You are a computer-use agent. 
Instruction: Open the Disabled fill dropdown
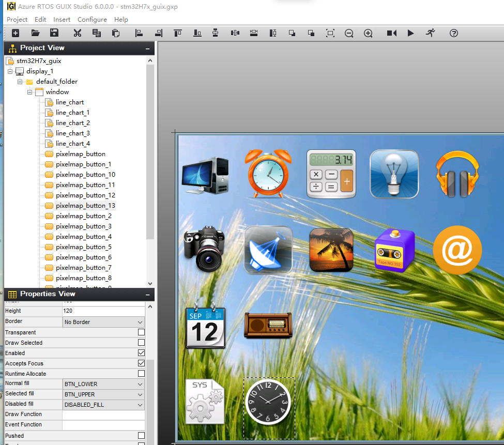[x=103, y=405]
